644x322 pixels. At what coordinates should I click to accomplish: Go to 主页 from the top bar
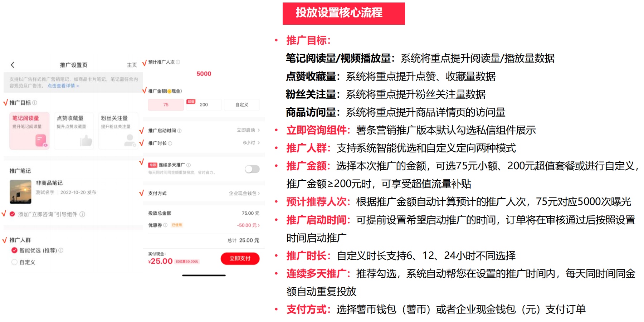(132, 64)
